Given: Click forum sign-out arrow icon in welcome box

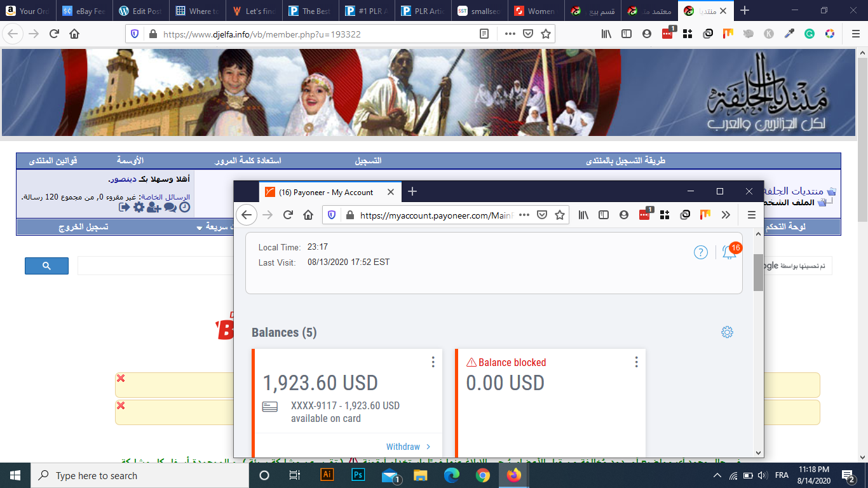Looking at the screenshot, I should [x=124, y=207].
